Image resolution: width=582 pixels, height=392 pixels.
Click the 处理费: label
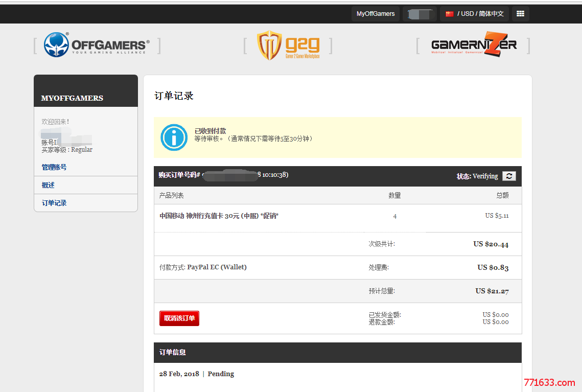(x=379, y=267)
